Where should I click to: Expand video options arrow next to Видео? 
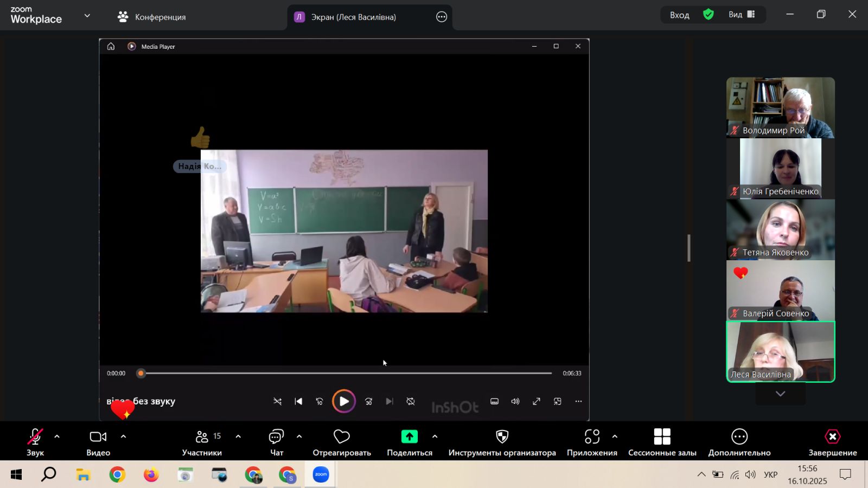pyautogui.click(x=123, y=436)
